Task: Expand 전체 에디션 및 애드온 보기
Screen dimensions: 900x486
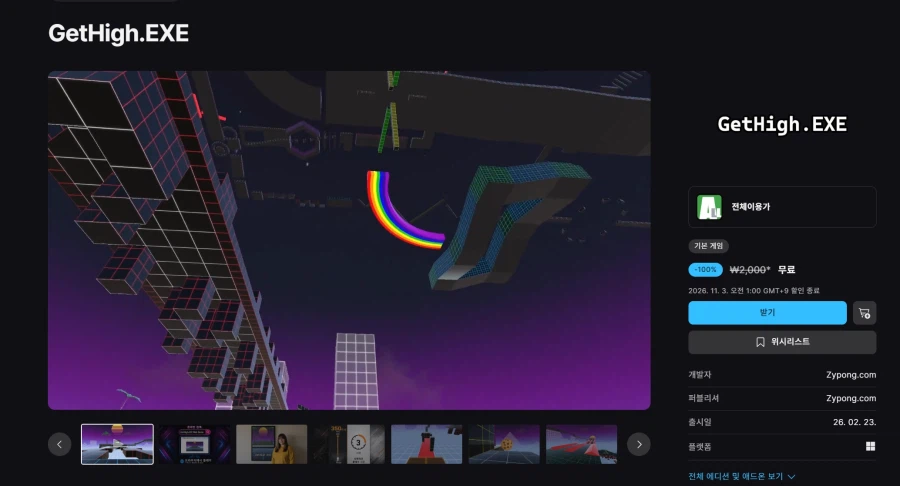Action: [742, 476]
